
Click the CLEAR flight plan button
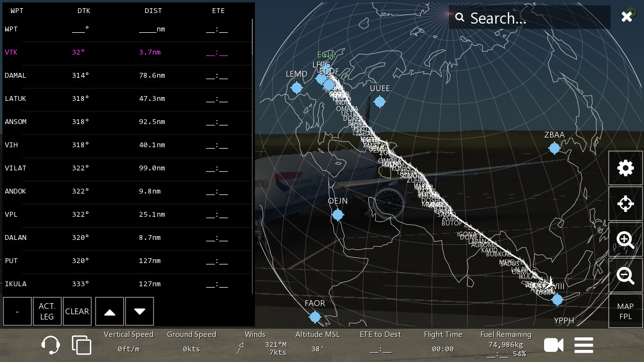coord(77,311)
